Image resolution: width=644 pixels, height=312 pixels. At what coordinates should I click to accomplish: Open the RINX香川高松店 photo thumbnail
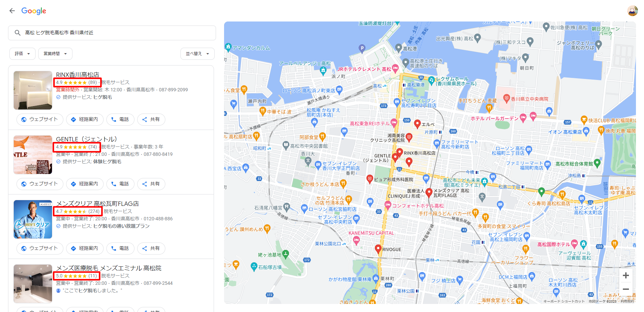point(33,90)
